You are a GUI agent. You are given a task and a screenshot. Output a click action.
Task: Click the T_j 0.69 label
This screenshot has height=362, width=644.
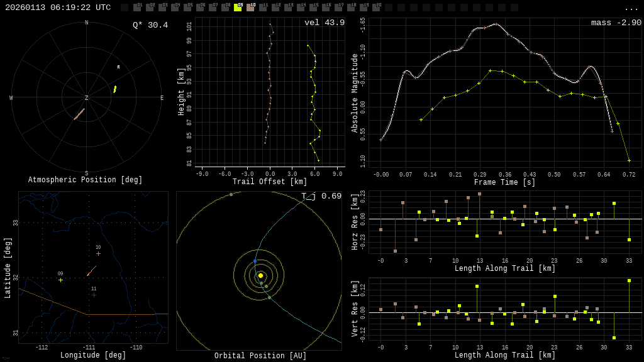[322, 196]
